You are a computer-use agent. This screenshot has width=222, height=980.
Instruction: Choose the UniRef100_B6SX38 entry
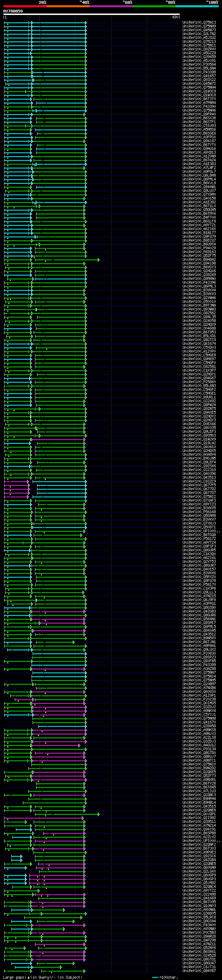199,118
